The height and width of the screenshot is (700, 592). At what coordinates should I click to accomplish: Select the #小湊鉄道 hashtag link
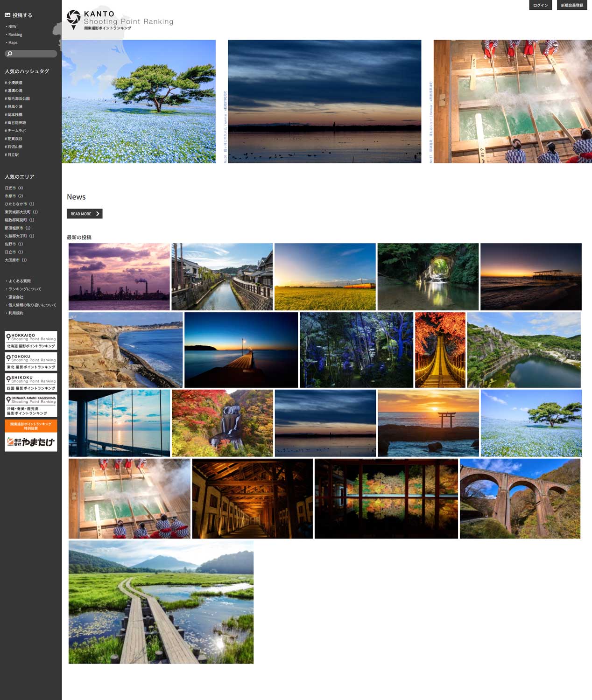(x=14, y=83)
